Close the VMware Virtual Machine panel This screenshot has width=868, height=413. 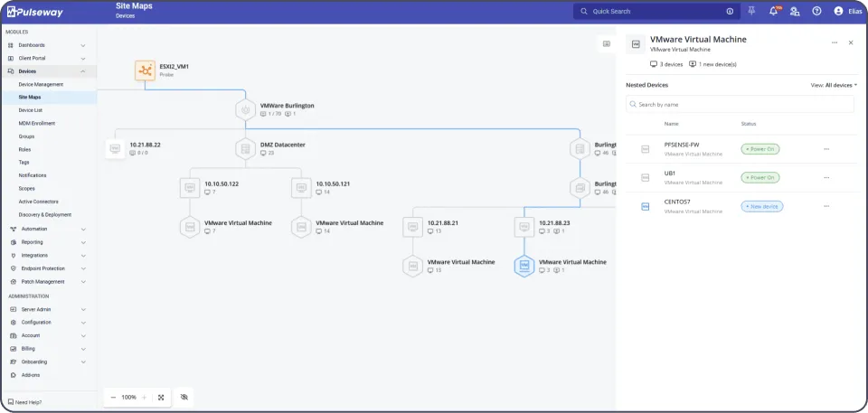click(851, 42)
